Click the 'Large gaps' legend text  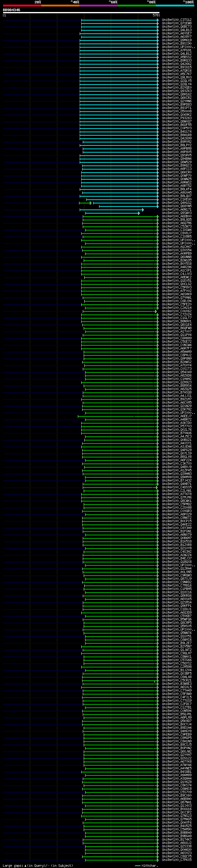pos(13,865)
